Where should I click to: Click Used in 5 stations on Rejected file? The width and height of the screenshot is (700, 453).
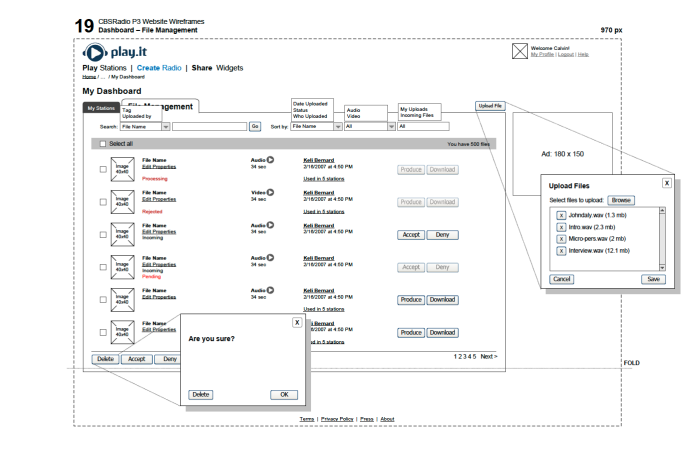pyautogui.click(x=324, y=212)
